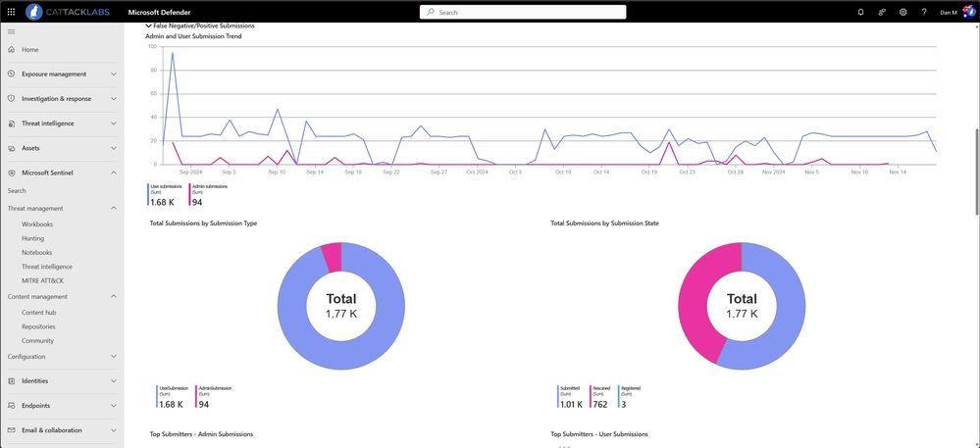Click the help question mark icon
This screenshot has height=448, width=980.
(x=924, y=12)
